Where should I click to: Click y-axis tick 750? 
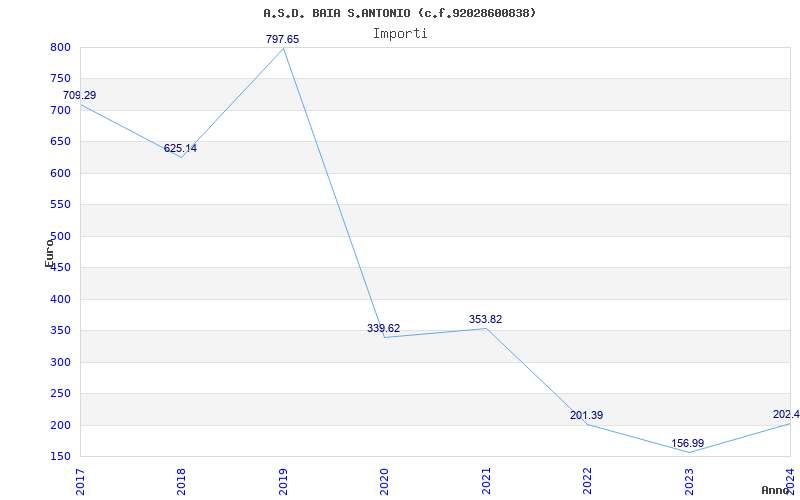click(60, 79)
